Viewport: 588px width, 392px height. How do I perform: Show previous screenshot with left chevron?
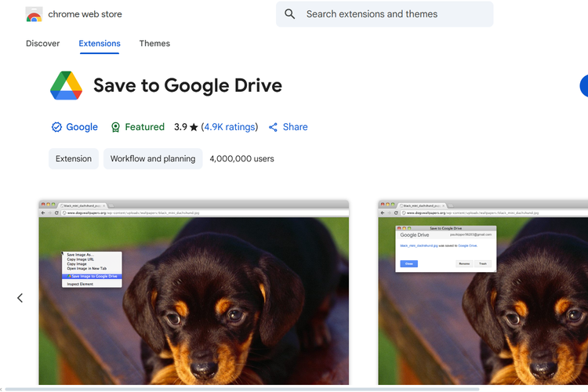(20, 298)
